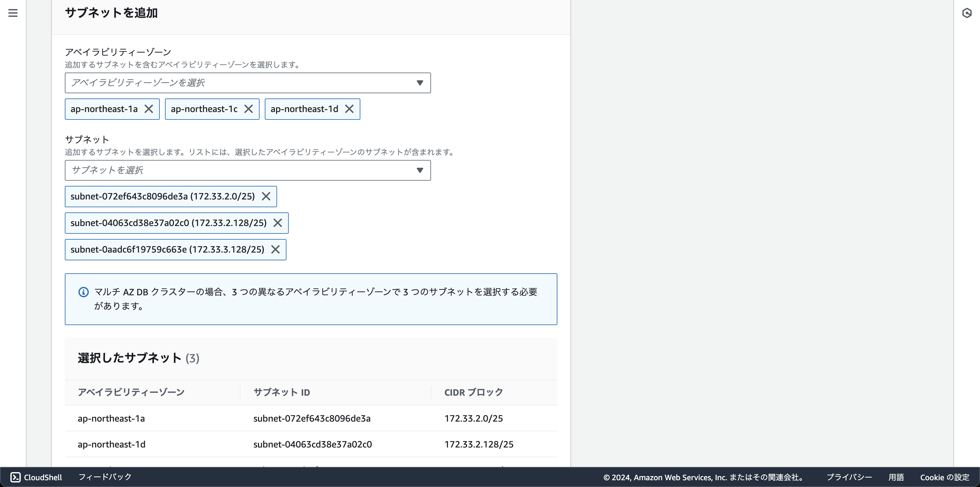Remove the ap-northeast-1c availability zone tag
980x487 pixels.
pos(249,109)
